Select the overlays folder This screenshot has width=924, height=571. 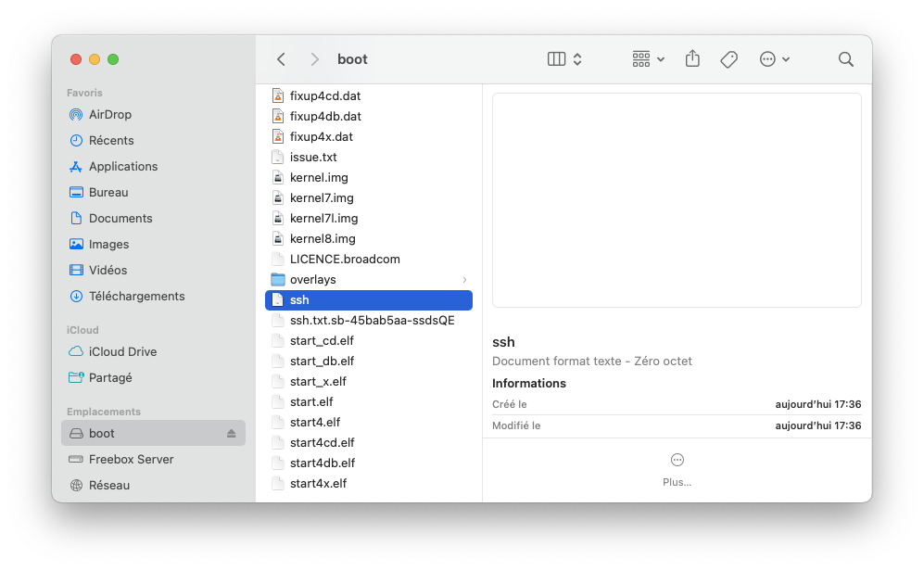[x=369, y=279]
